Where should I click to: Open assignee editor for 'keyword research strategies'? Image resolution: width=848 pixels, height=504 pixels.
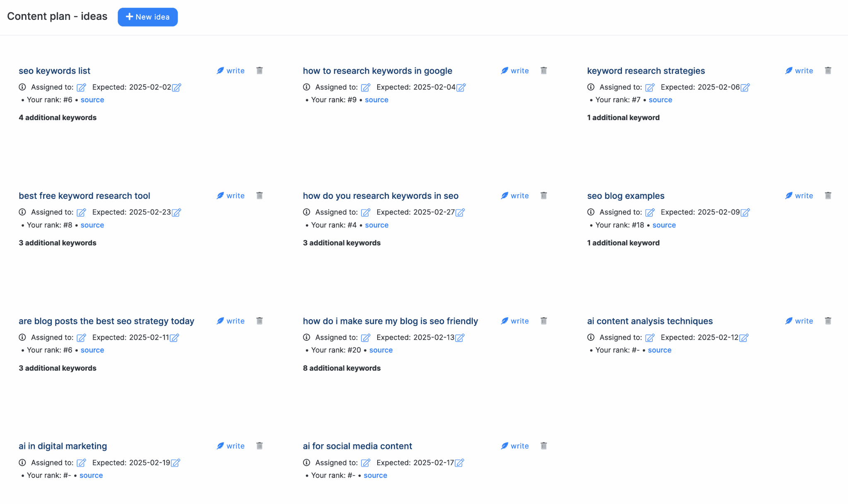(650, 87)
